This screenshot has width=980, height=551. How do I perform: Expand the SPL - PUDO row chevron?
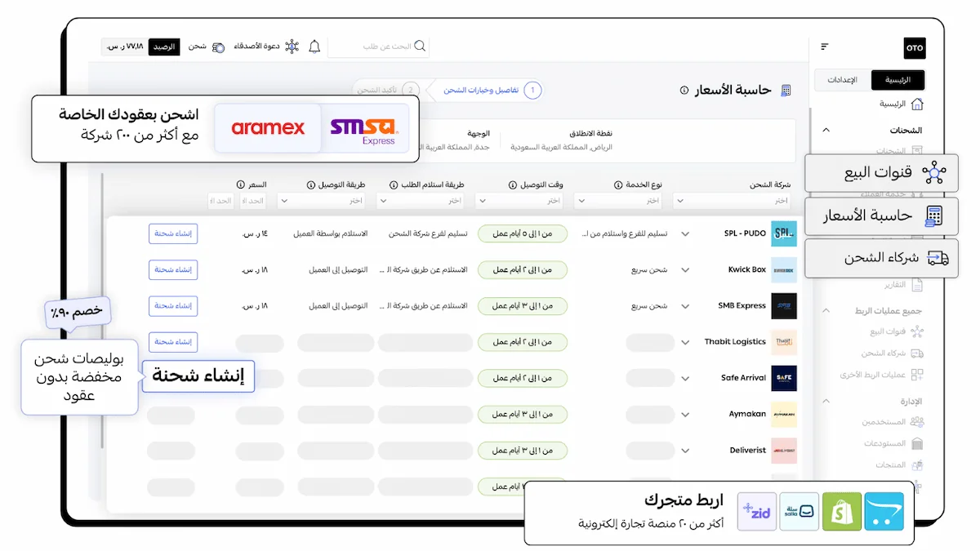[684, 233]
